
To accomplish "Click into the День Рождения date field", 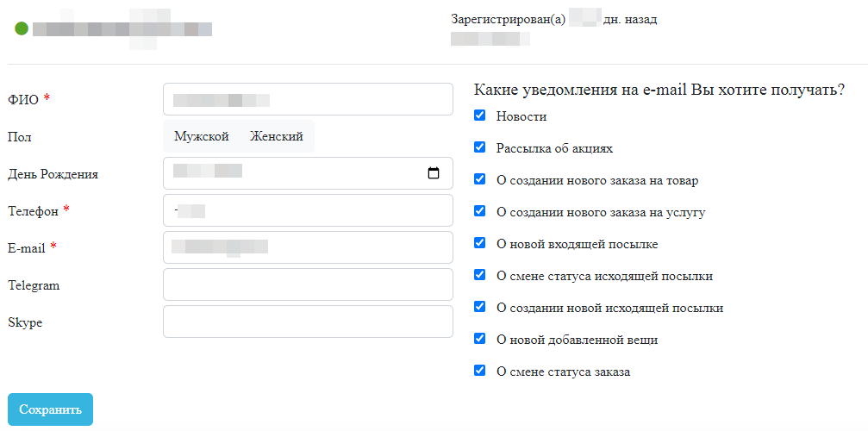I will (x=293, y=173).
